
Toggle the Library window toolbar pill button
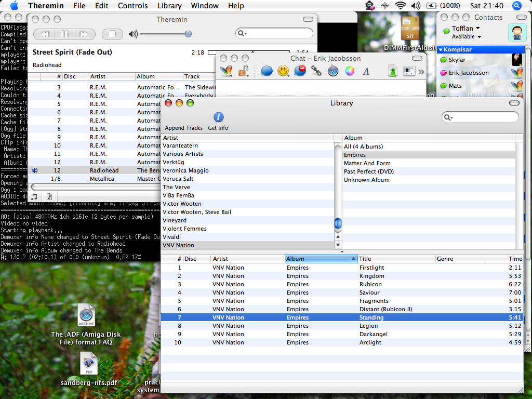[x=514, y=103]
